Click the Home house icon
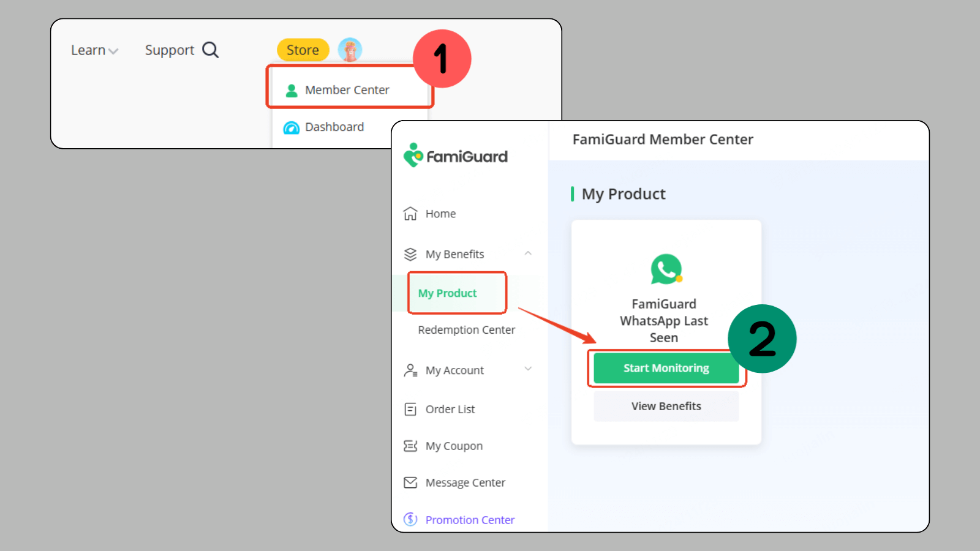 [410, 214]
